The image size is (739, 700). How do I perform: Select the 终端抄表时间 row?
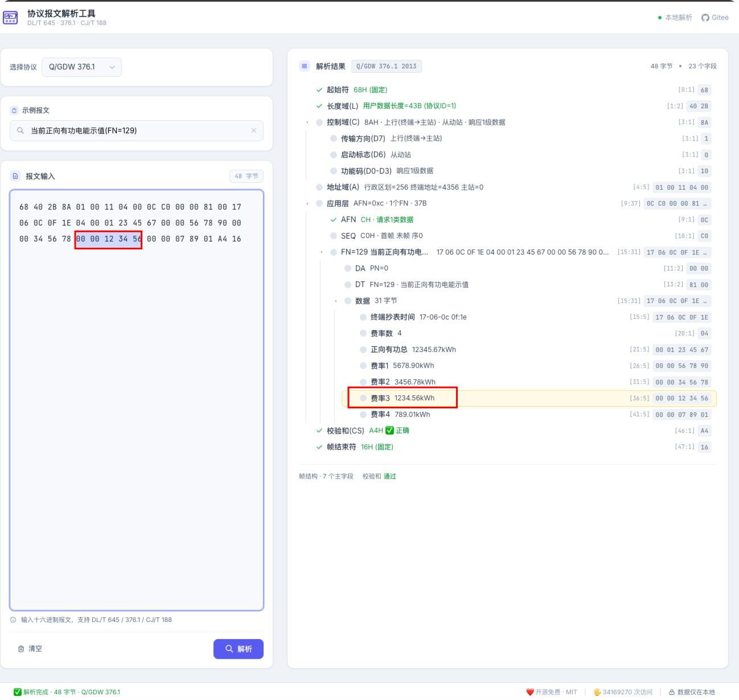click(x=529, y=317)
